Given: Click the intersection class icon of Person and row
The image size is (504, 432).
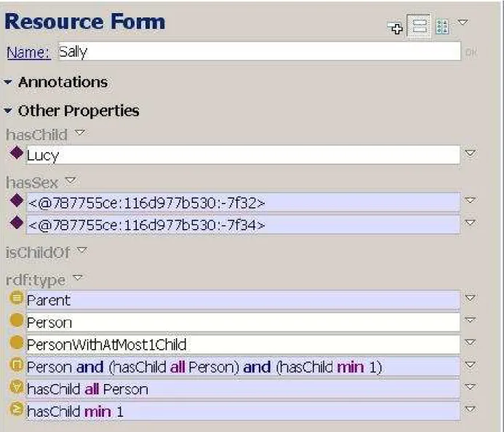Looking at the screenshot, I should [17, 365].
